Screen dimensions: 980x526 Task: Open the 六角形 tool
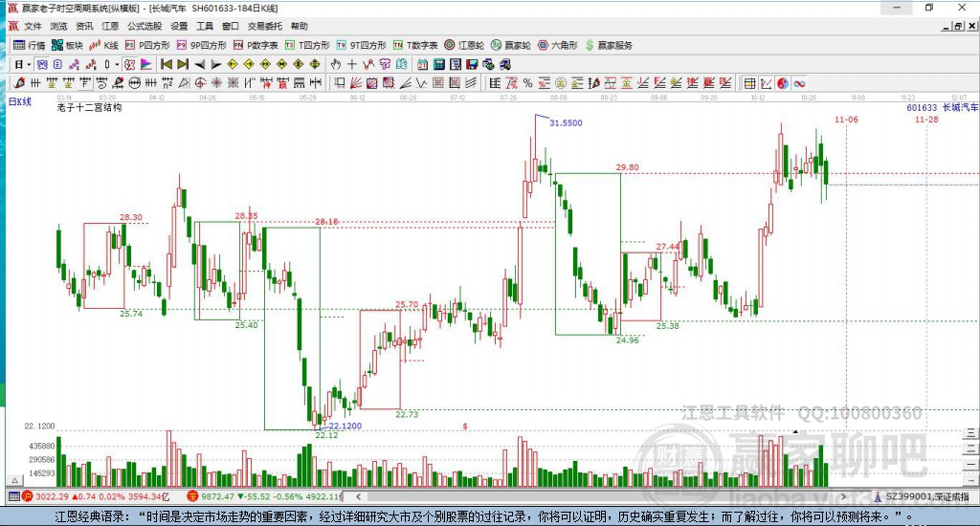[x=558, y=45]
